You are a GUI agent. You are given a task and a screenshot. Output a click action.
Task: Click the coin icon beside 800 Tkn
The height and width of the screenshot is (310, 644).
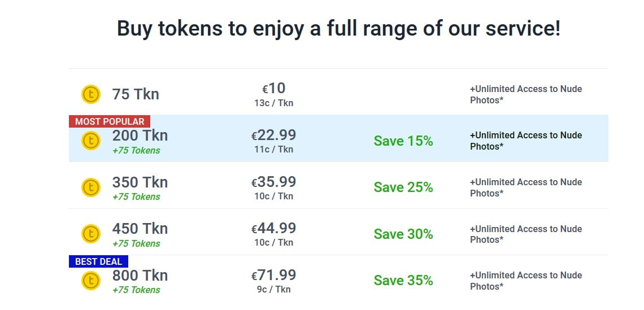click(91, 281)
